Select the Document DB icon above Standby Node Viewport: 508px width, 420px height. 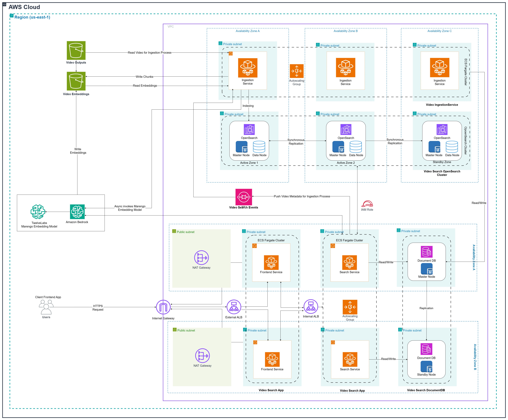point(426,349)
